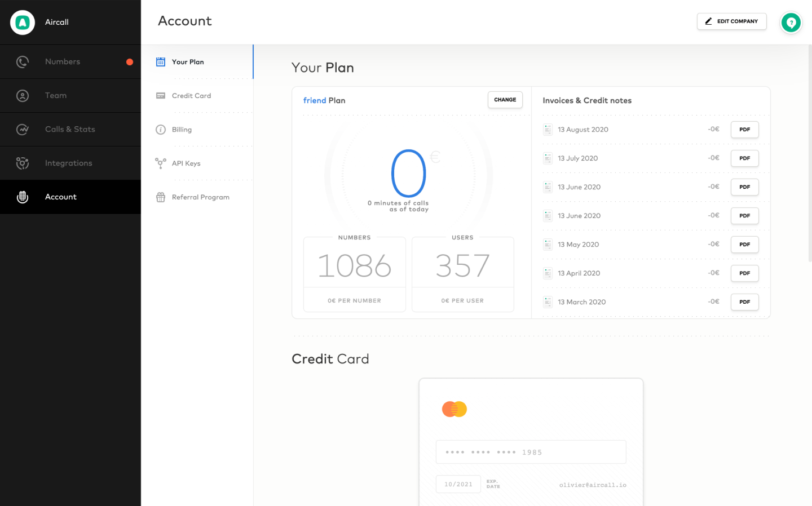
Task: Download the PDF for 13 July 2020
Action: 744,158
